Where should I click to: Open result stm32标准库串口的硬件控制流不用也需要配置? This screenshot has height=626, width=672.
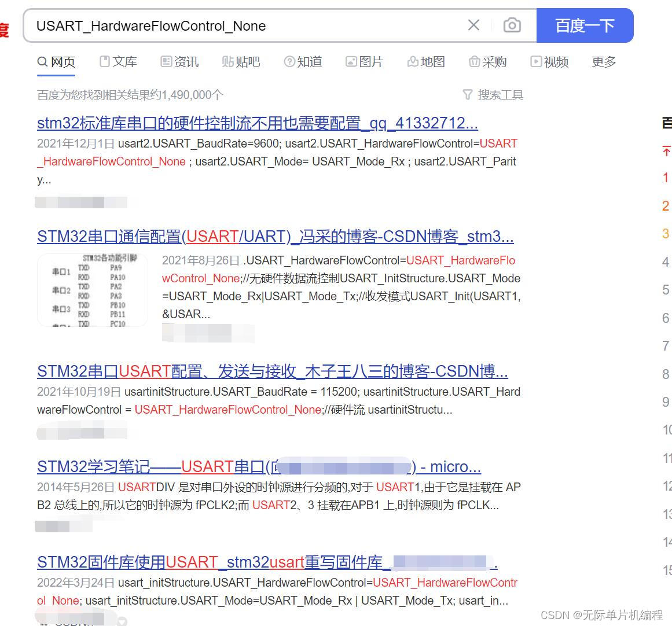[x=258, y=123]
